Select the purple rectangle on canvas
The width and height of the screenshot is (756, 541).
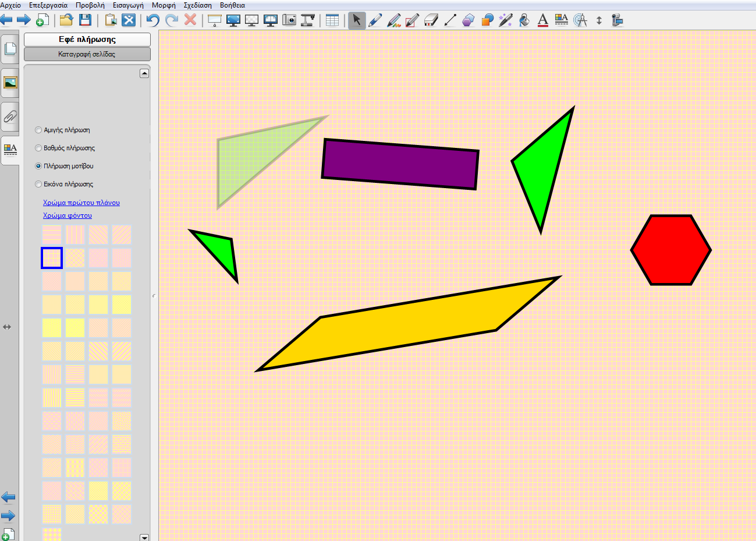click(400, 164)
